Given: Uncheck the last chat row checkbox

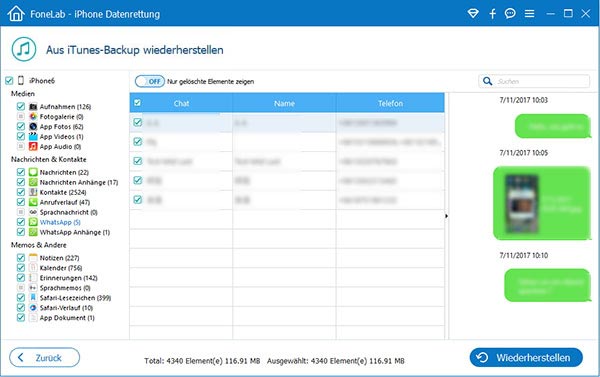Looking at the screenshot, I should pos(138,199).
